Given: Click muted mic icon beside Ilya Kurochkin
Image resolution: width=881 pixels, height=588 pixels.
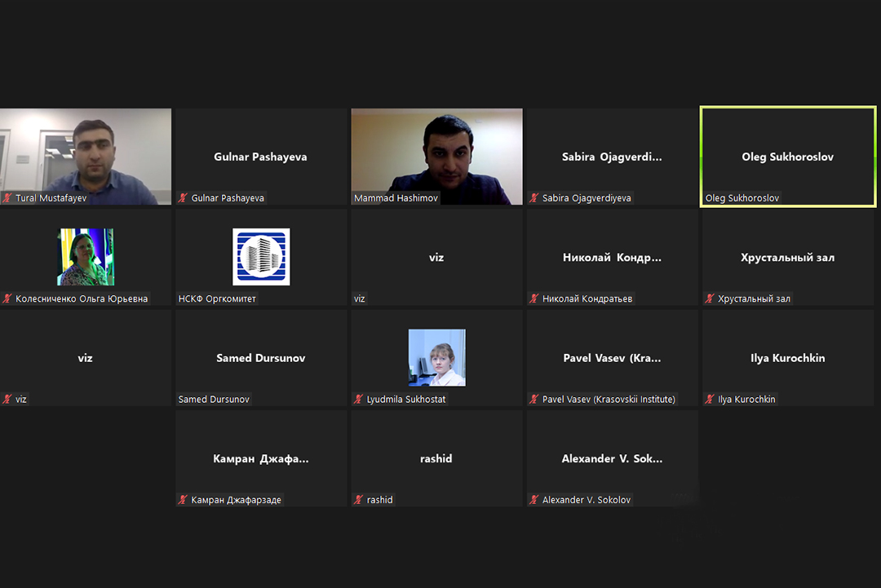Looking at the screenshot, I should pos(710,400).
